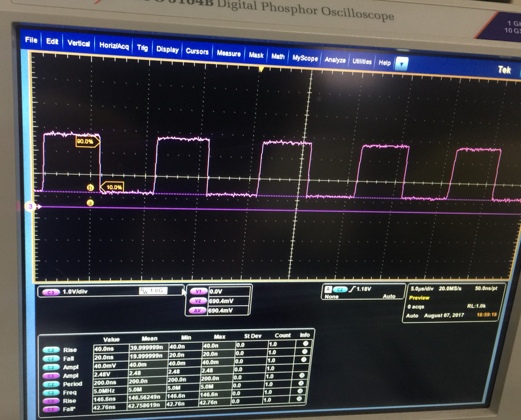
Task: Click the Mean column header
Action: pos(149,338)
